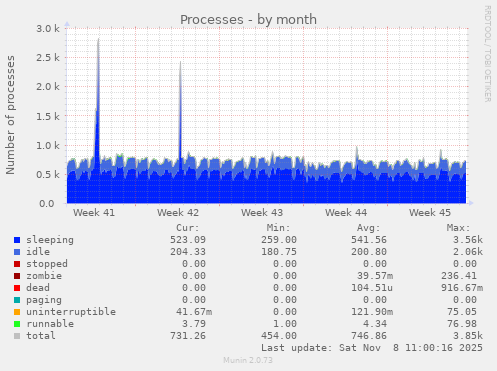
Task: Click runnable current value 3.79
Action: pos(194,324)
